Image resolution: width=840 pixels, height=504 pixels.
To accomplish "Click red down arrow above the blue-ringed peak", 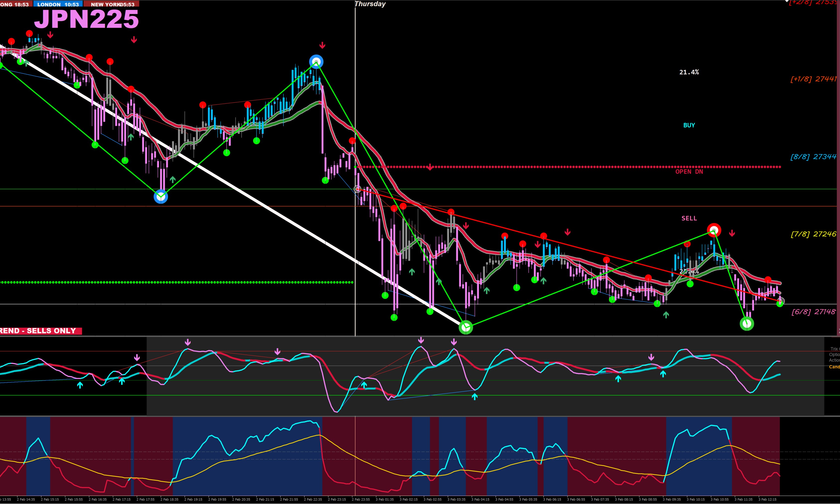I will [x=322, y=45].
